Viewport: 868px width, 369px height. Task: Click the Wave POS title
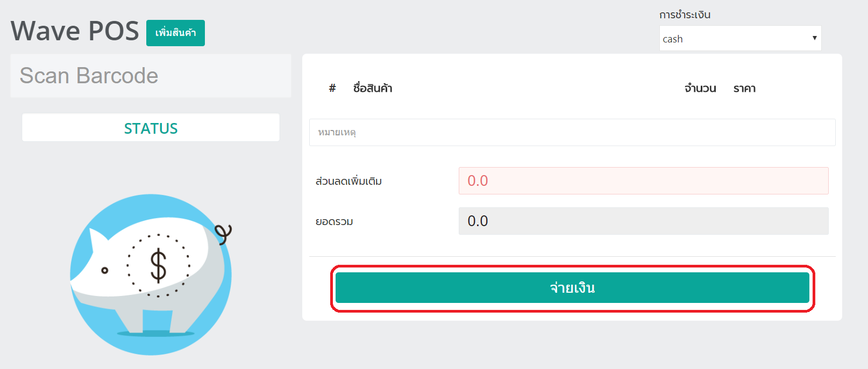click(75, 31)
